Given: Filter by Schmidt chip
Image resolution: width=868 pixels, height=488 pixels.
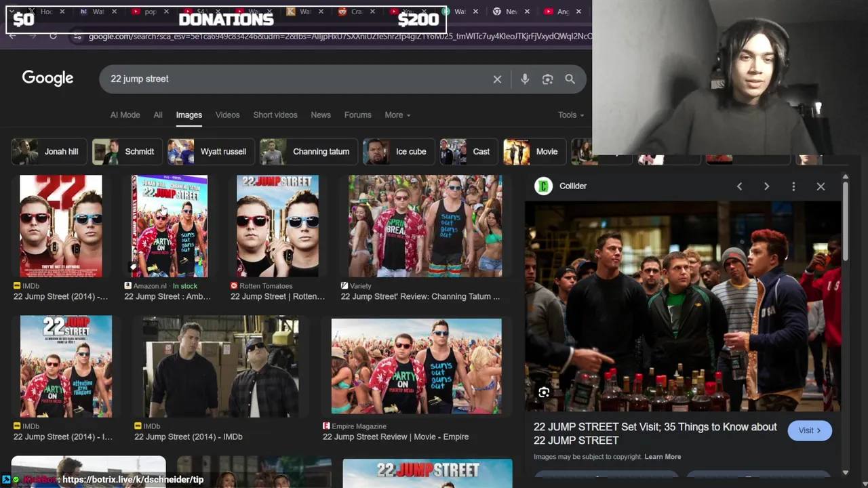Looking at the screenshot, I should point(126,152).
